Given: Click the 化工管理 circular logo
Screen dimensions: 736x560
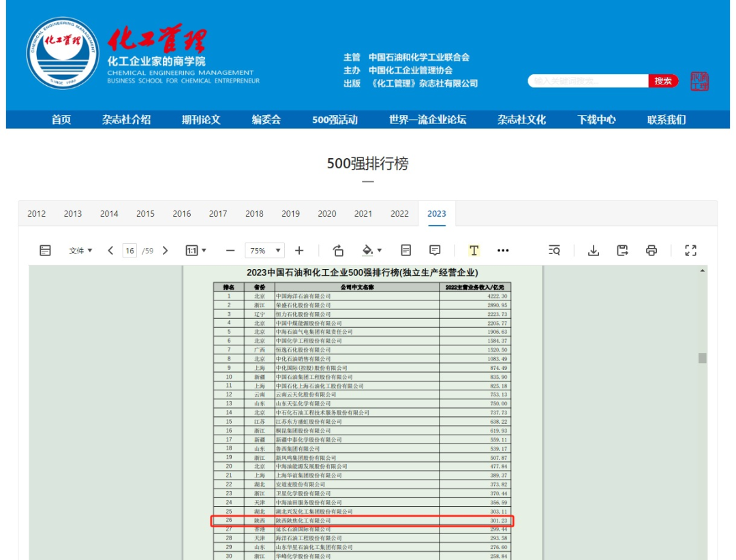Looking at the screenshot, I should (63, 52).
